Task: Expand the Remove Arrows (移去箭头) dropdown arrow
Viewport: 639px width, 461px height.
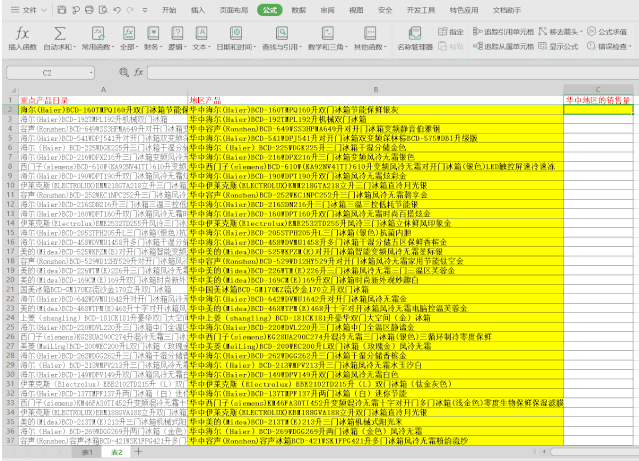Action: pyautogui.click(x=581, y=32)
